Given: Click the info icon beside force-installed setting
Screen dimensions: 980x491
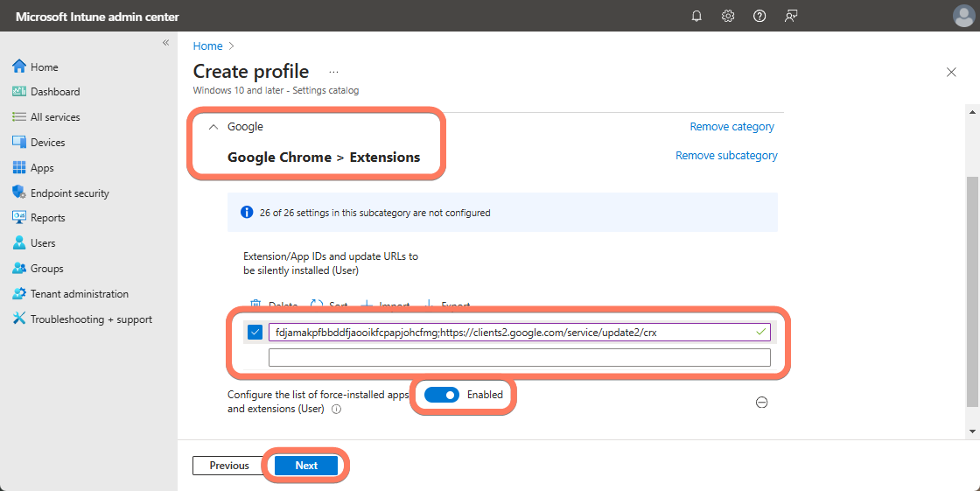Looking at the screenshot, I should 337,409.
